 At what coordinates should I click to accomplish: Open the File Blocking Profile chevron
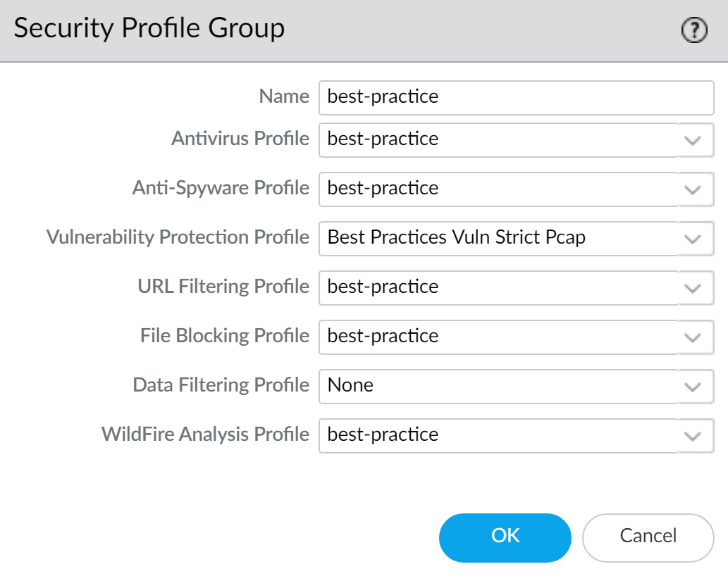[693, 337]
